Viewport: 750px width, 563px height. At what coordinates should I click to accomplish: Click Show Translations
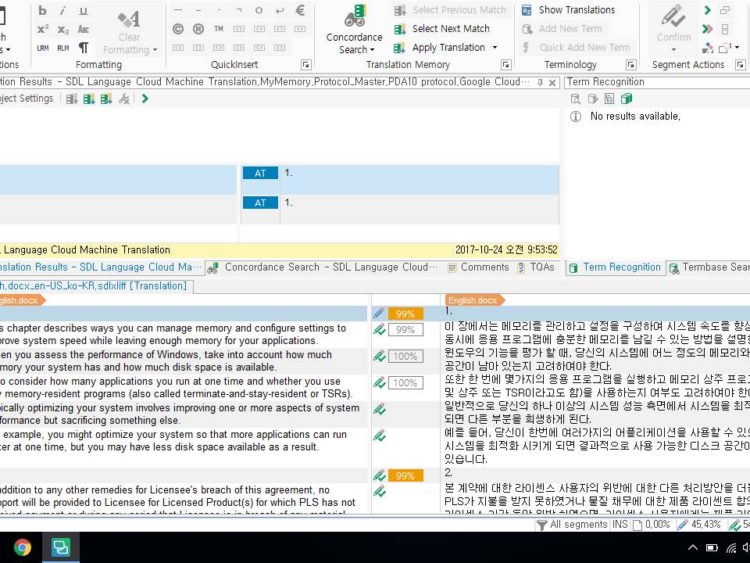tap(569, 10)
